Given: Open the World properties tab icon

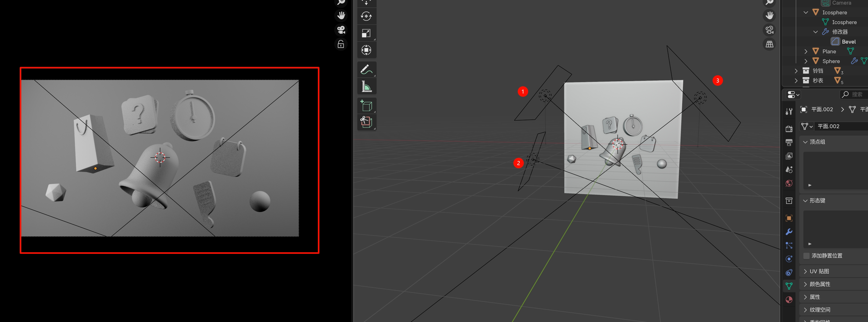Looking at the screenshot, I should tap(789, 183).
